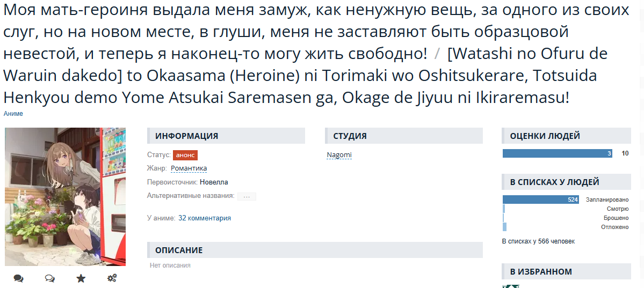Click the В ИЗБРАННОМ section header

pos(566,271)
